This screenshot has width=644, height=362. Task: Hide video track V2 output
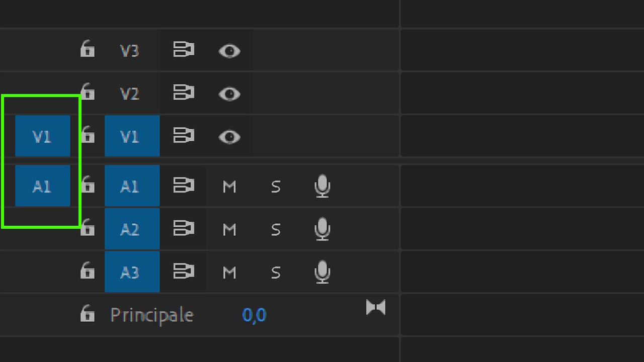[x=229, y=94]
